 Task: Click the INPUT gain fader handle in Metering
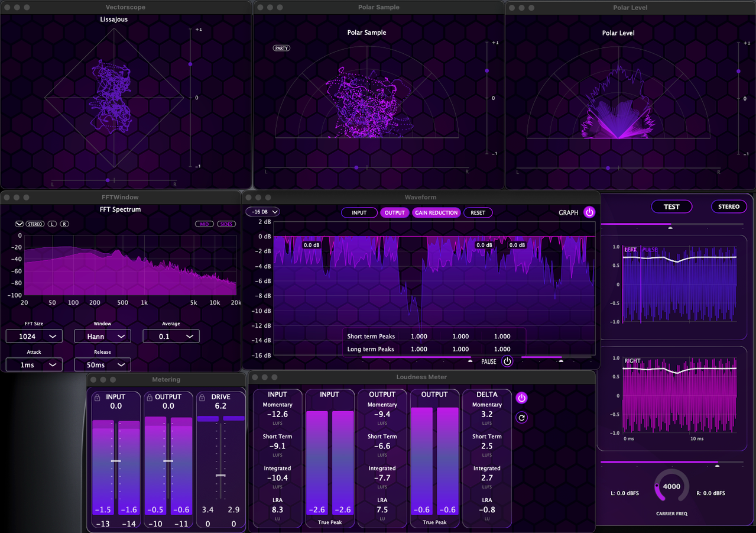coord(116,461)
